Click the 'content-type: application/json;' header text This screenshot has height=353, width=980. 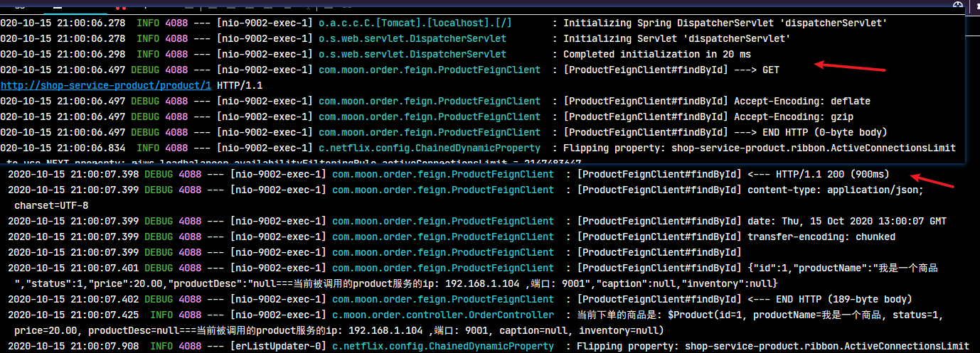(x=836, y=190)
